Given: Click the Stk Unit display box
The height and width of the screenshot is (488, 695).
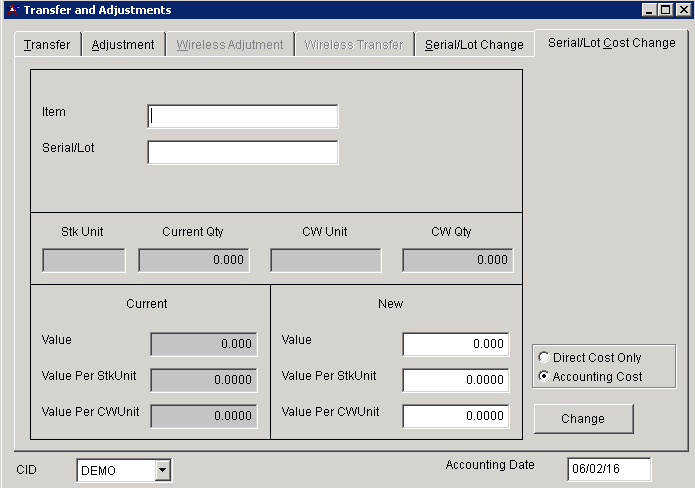Looking at the screenshot, I should (84, 260).
